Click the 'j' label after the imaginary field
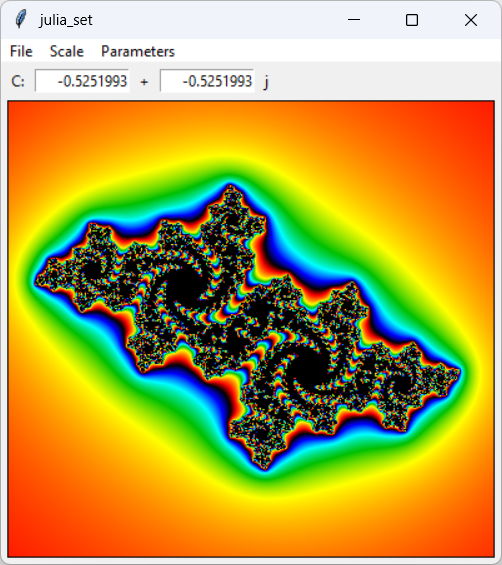Screen dimensions: 502x565 266,82
